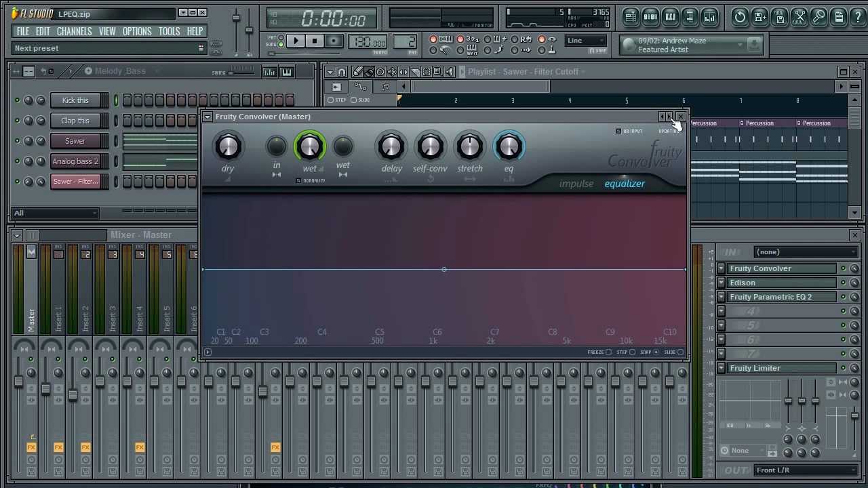Image resolution: width=868 pixels, height=488 pixels.
Task: Open the Piano Roll from the toolbar
Action: click(670, 16)
